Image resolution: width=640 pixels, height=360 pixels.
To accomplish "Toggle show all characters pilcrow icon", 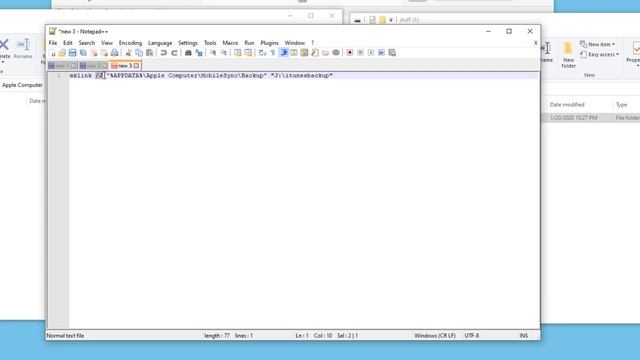I will click(273, 53).
